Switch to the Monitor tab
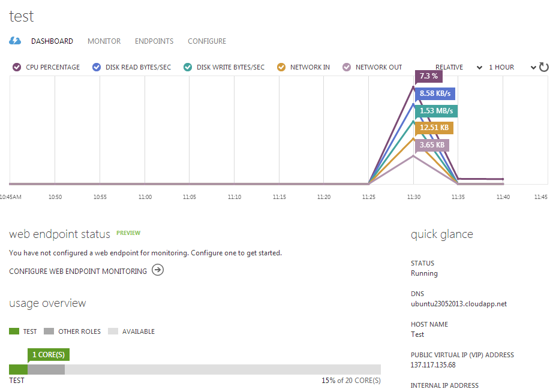556x392 pixels. (x=104, y=41)
